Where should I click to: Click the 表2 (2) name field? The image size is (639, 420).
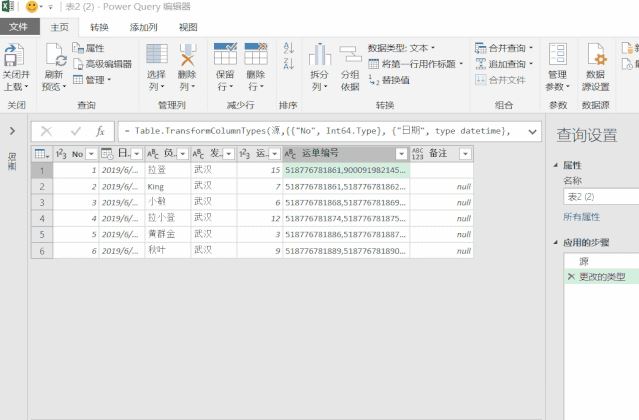602,197
